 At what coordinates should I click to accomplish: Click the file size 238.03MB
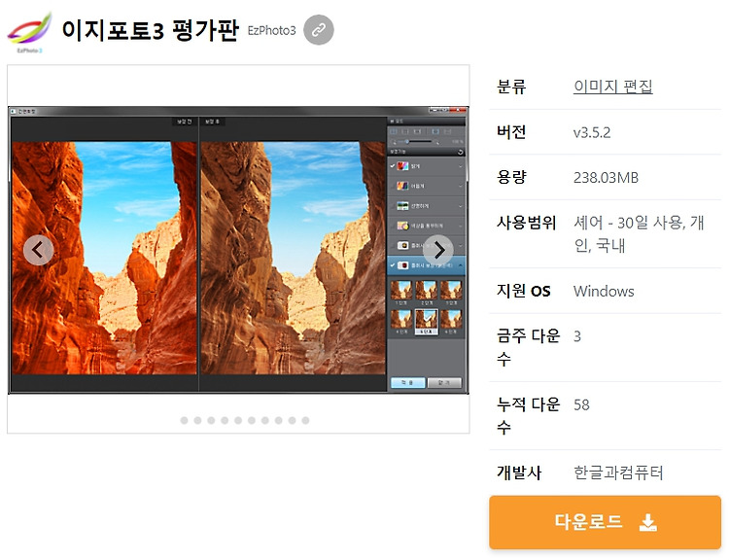(606, 178)
